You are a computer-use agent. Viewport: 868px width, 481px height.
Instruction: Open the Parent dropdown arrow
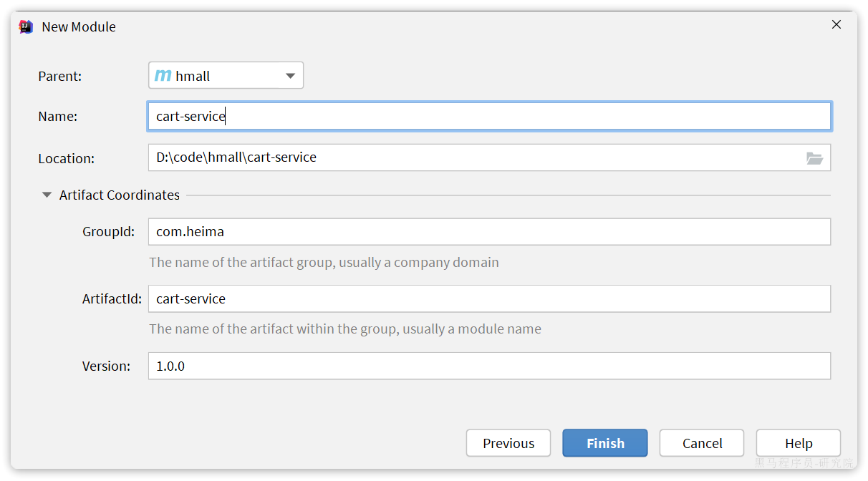coord(290,76)
